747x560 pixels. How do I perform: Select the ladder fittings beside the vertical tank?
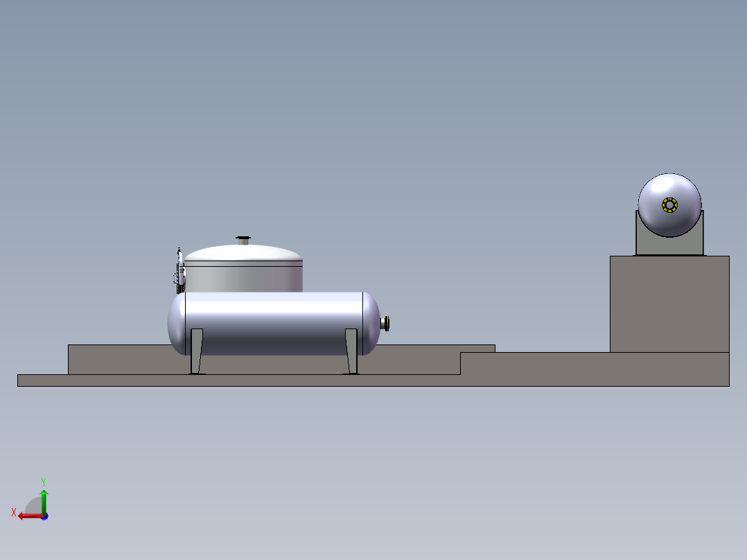179,270
